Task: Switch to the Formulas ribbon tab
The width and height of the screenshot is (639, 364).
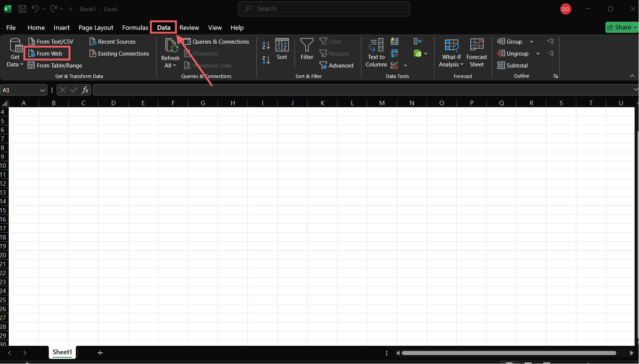Action: click(135, 27)
